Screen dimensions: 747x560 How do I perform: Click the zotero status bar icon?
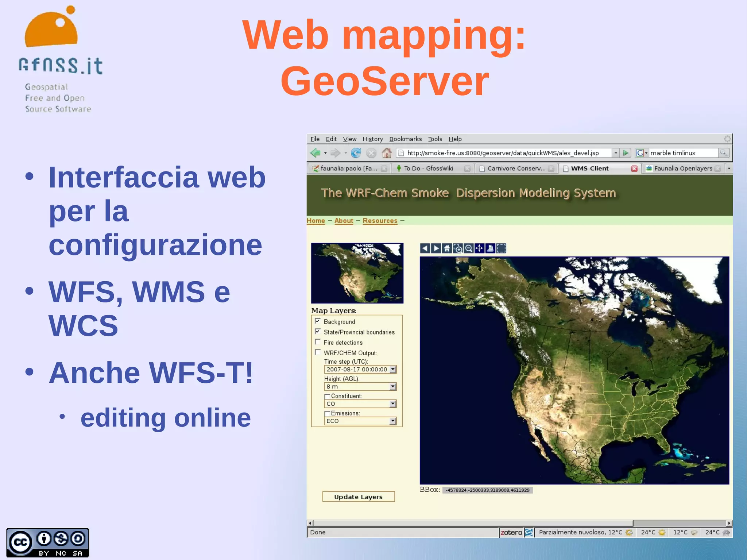tap(511, 533)
